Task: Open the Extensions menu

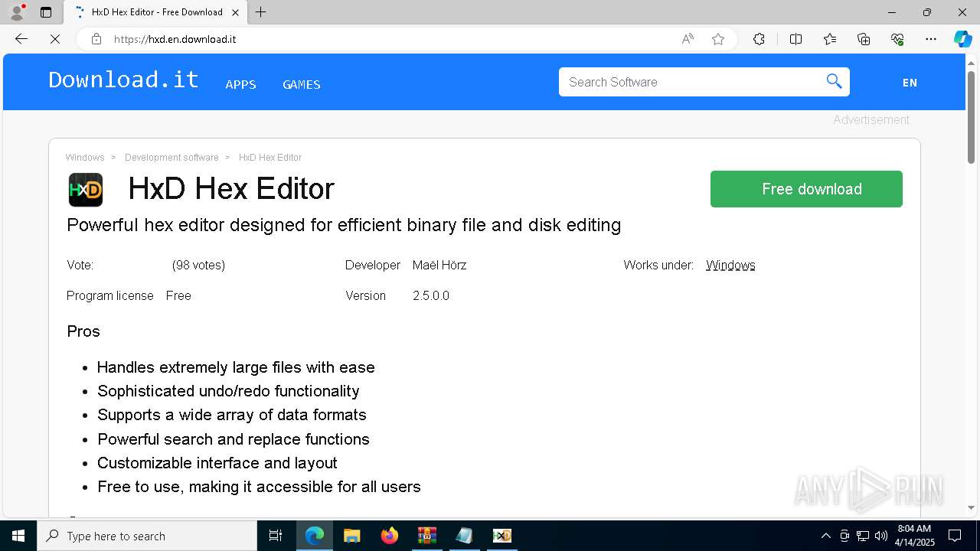Action: (759, 39)
